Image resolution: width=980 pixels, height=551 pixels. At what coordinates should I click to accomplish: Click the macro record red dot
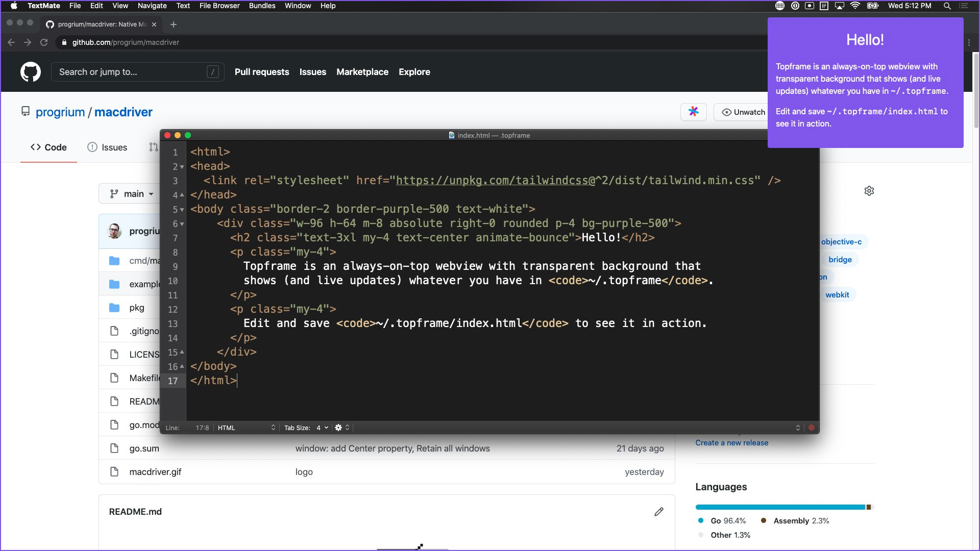point(811,428)
